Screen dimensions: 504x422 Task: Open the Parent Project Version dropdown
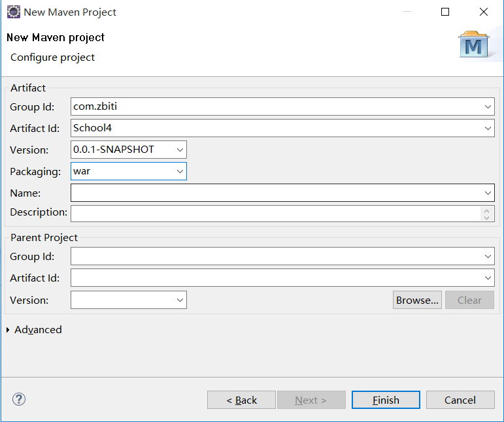point(180,300)
